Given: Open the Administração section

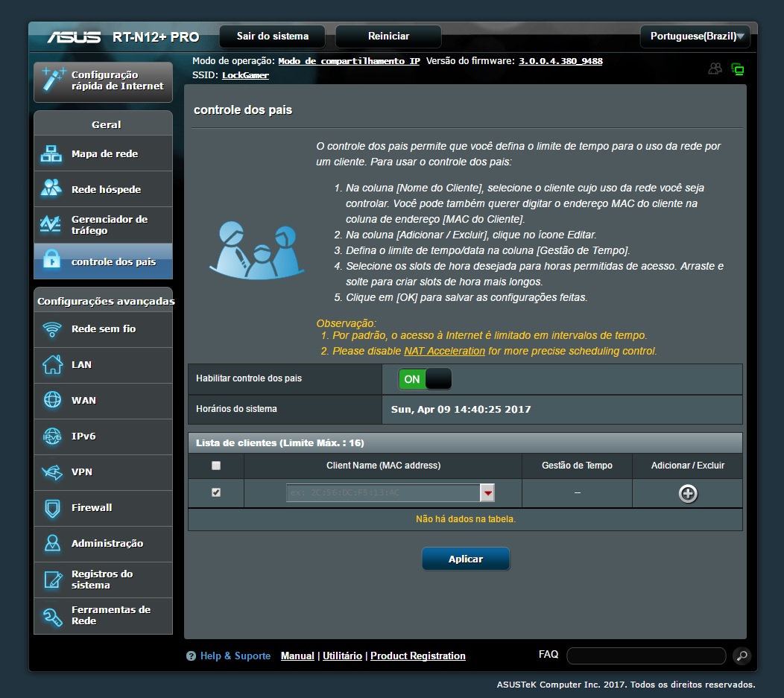Looking at the screenshot, I should point(103,544).
